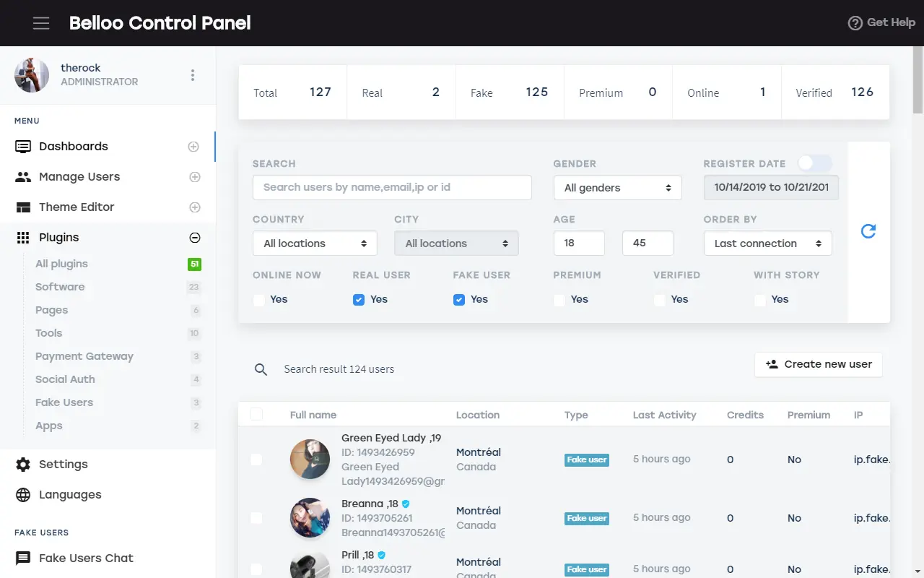Expand the Theme Editor plus expander
The width and height of the screenshot is (924, 578).
pyautogui.click(x=194, y=207)
